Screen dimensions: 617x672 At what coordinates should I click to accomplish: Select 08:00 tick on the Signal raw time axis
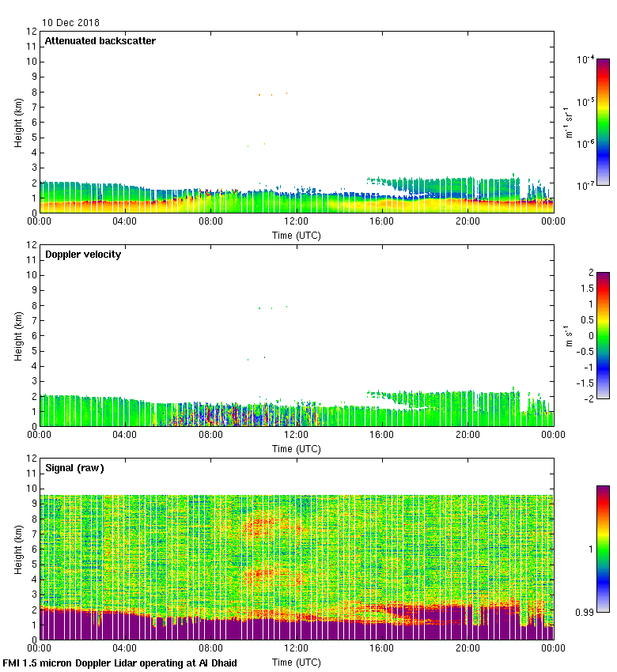211,649
